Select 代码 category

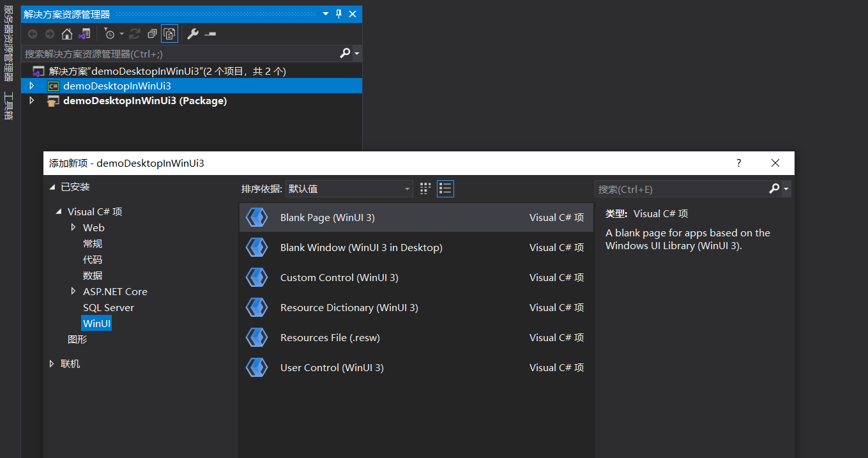[x=93, y=259]
